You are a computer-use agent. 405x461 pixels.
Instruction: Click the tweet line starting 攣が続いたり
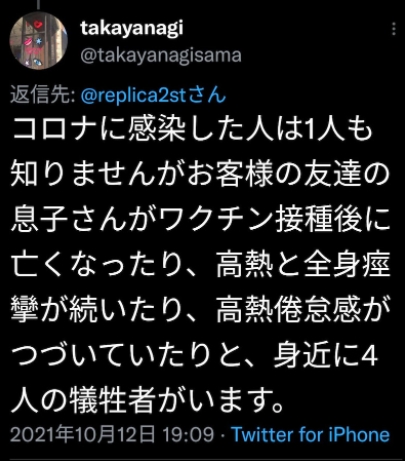(x=200, y=310)
